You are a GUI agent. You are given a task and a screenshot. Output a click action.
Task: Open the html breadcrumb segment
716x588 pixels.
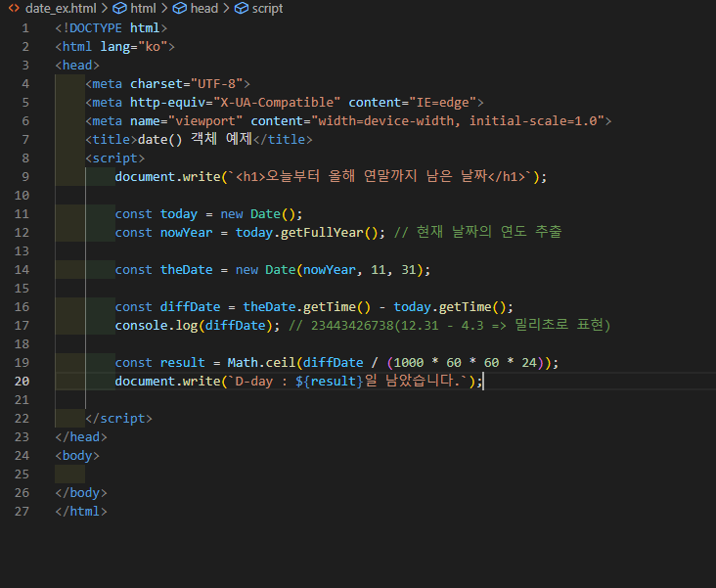click(x=143, y=8)
